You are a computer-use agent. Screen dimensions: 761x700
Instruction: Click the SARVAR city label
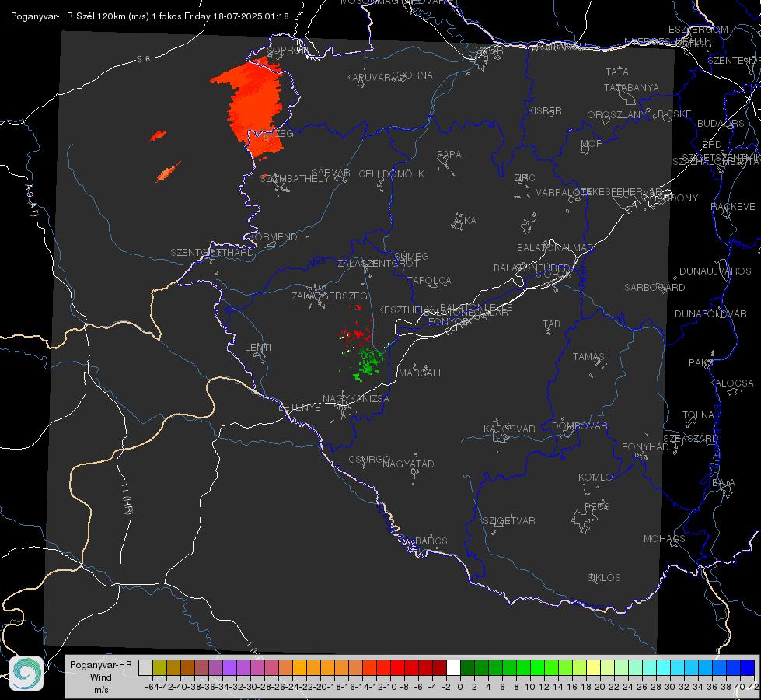331,172
